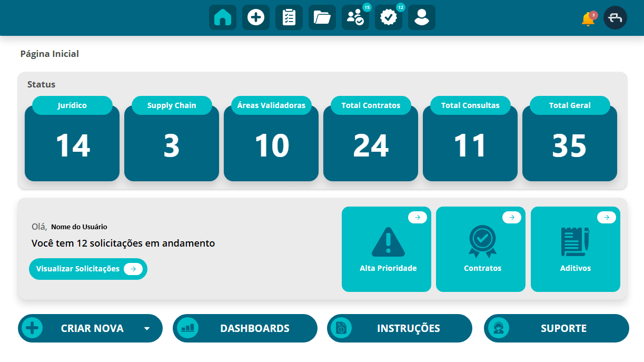This screenshot has width=644, height=362.
Task: Open INSTRUÇÕES button
Action: click(400, 328)
